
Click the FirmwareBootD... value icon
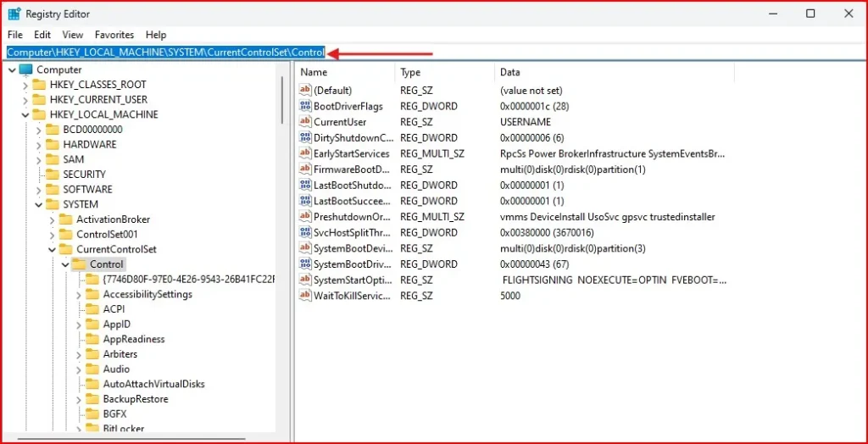pos(305,169)
